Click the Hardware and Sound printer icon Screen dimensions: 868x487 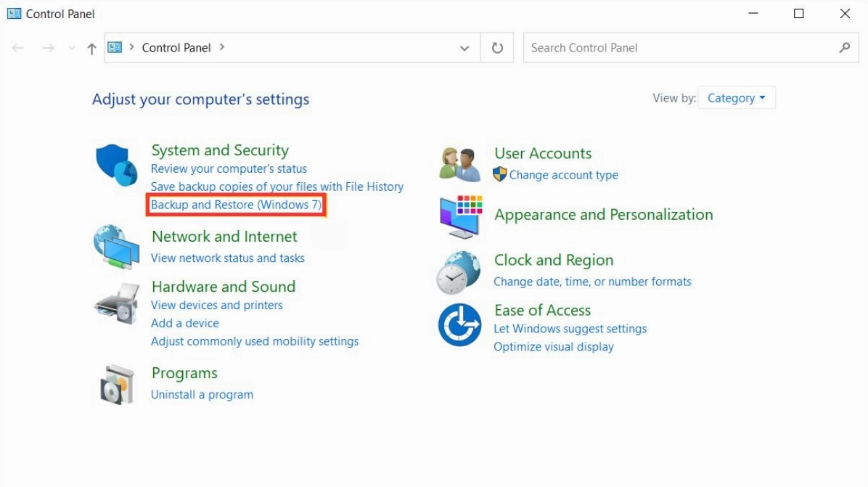coord(118,301)
